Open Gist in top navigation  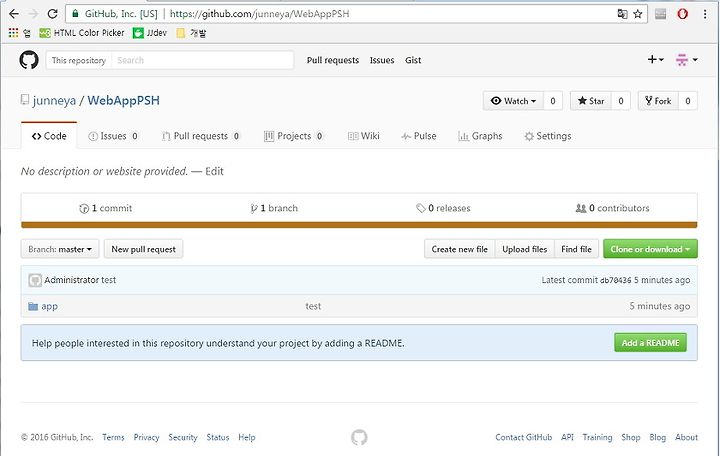point(413,60)
